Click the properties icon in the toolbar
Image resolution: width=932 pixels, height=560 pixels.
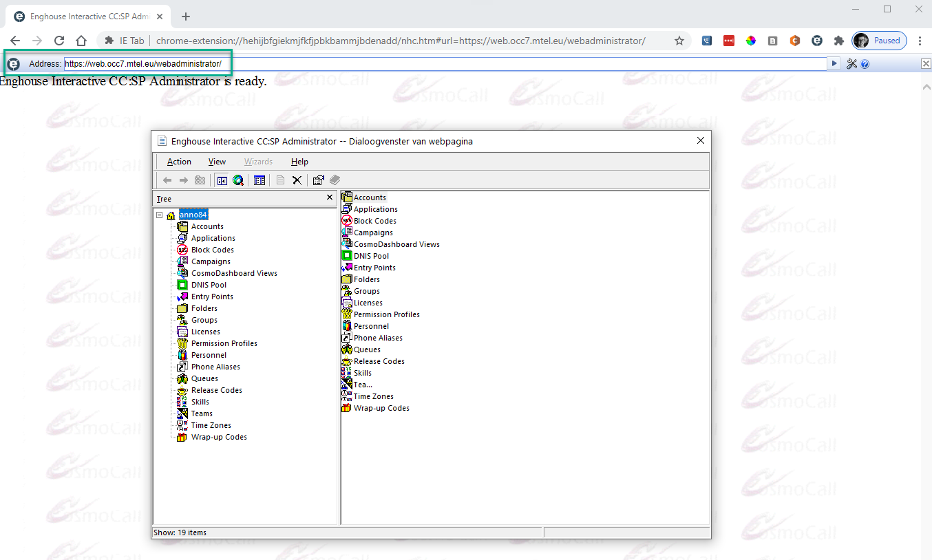pyautogui.click(x=318, y=180)
